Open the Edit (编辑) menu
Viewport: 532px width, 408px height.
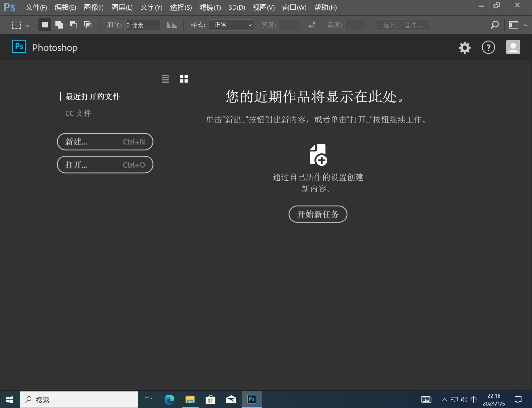pos(65,7)
